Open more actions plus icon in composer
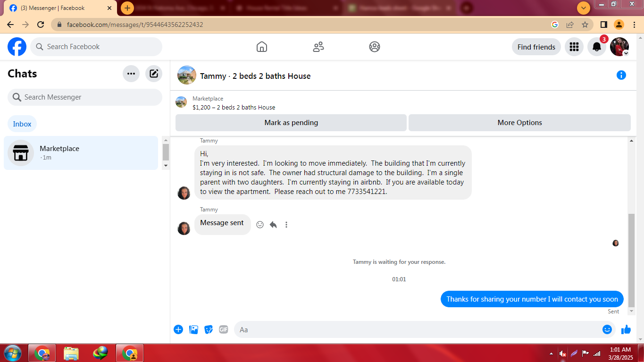 (x=178, y=329)
